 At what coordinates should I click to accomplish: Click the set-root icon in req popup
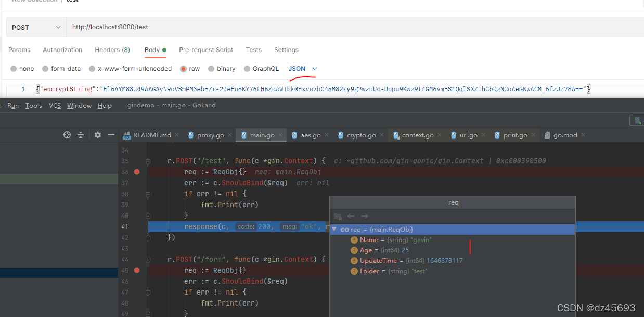point(338,216)
